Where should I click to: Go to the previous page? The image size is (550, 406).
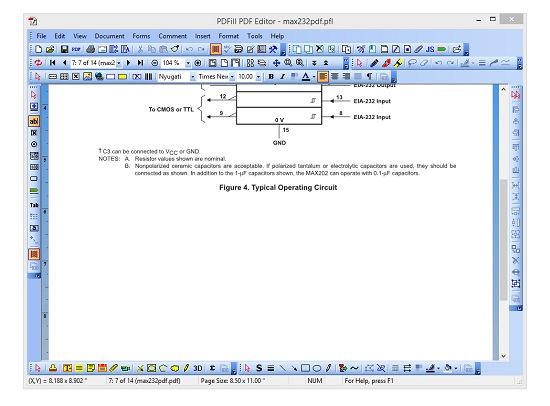pos(64,63)
